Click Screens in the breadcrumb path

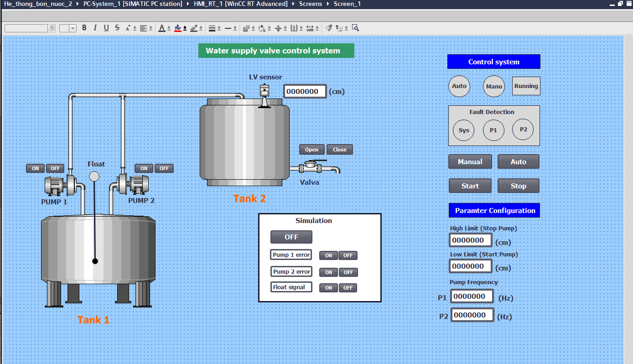(310, 4)
